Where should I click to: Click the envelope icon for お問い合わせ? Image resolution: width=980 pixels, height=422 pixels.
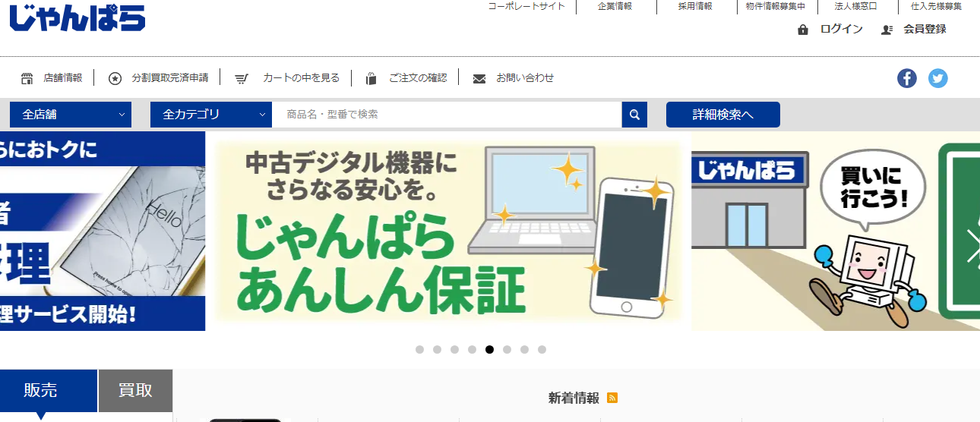(x=479, y=78)
